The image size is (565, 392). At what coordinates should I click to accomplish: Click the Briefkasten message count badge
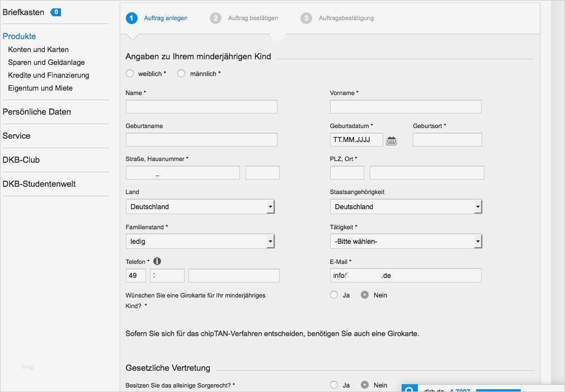pyautogui.click(x=56, y=12)
